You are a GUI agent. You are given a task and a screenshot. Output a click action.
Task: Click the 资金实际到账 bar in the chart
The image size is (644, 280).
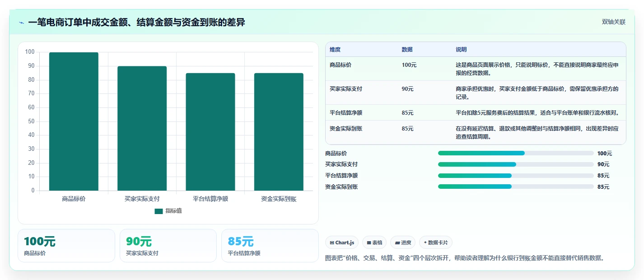(x=279, y=132)
